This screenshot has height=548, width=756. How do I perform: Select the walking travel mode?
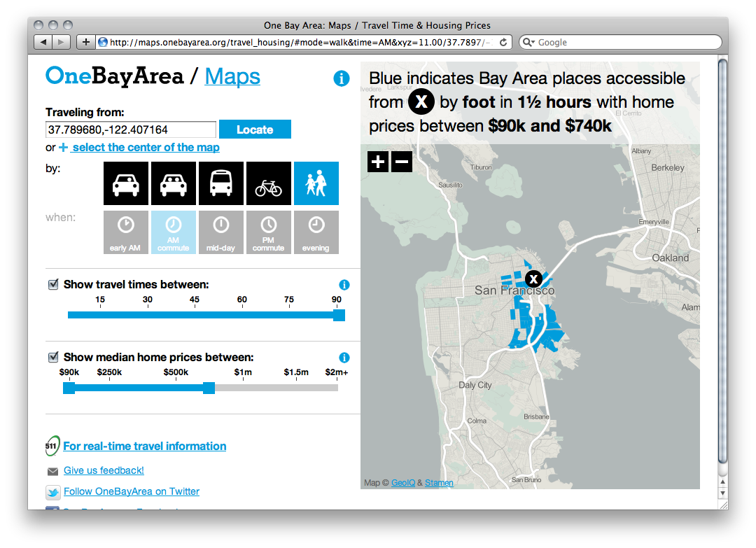click(x=316, y=183)
